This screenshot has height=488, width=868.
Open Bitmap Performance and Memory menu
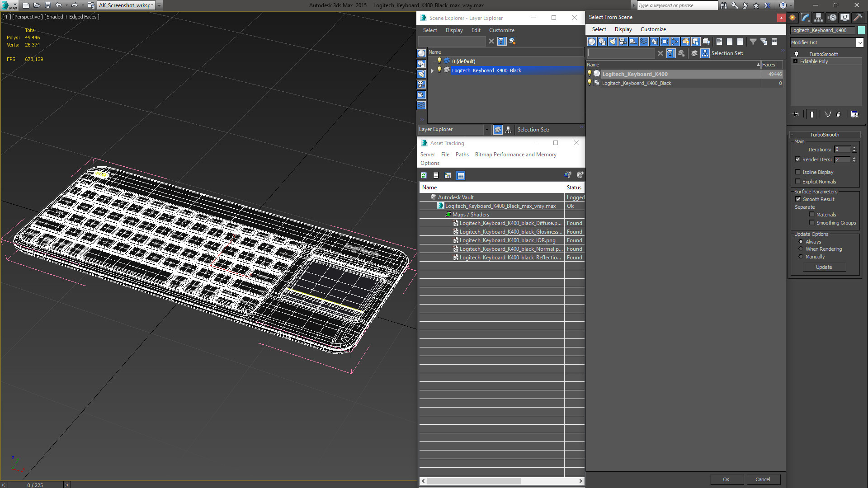point(515,155)
